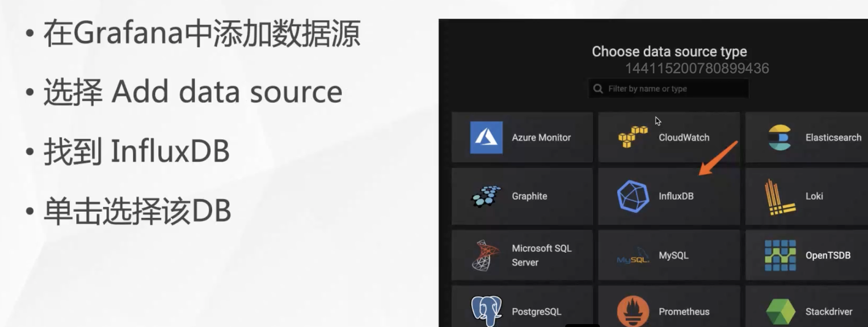Click the Stackdriver green hexagon icon
This screenshot has height=327, width=868.
[780, 312]
